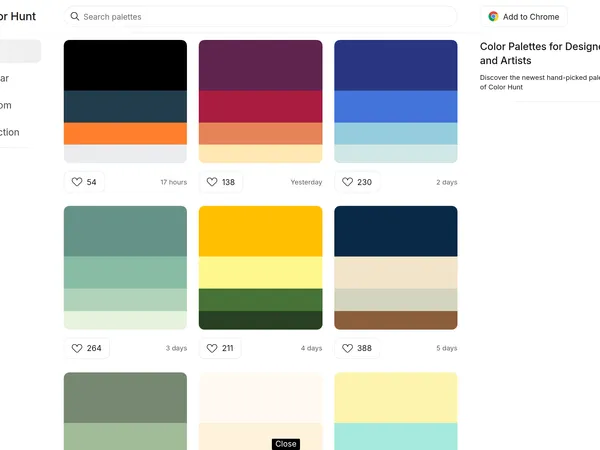600x450 pixels.
Task: Click the 'Color Palettes for Designers and Artists' heading
Action: pos(540,53)
